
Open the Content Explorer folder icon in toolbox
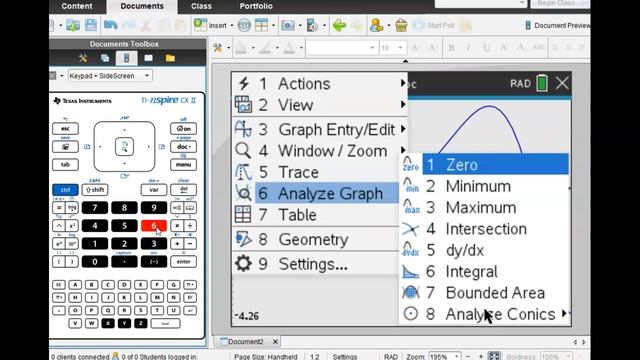[170, 58]
